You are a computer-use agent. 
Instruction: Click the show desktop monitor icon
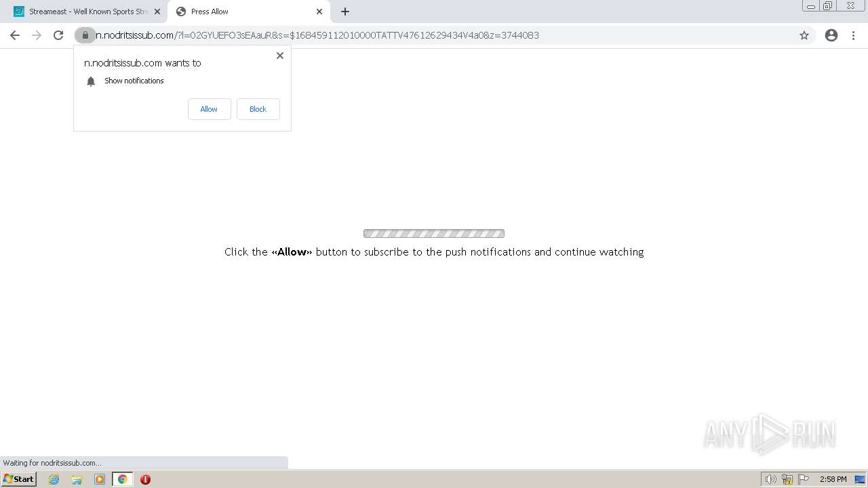(860, 479)
